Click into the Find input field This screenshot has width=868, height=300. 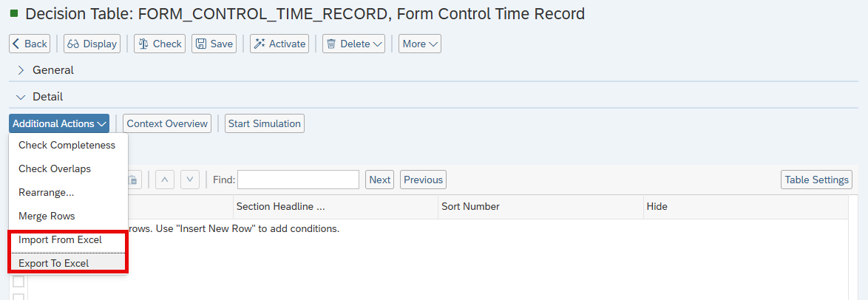[298, 180]
